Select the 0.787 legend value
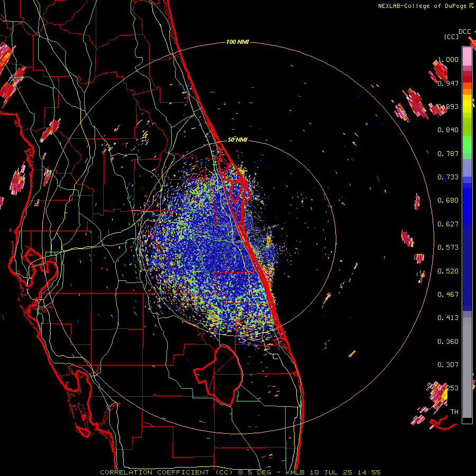 (448, 153)
